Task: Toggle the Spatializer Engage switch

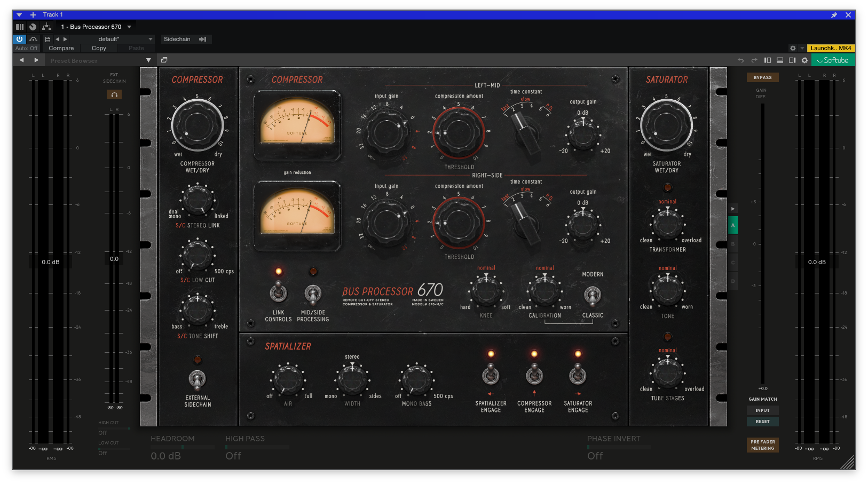Action: (491, 375)
